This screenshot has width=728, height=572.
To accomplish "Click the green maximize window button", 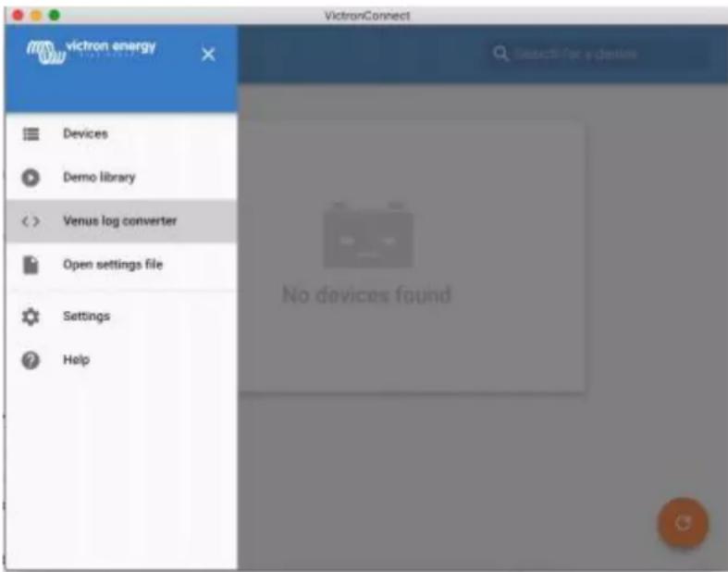I will point(55,16).
